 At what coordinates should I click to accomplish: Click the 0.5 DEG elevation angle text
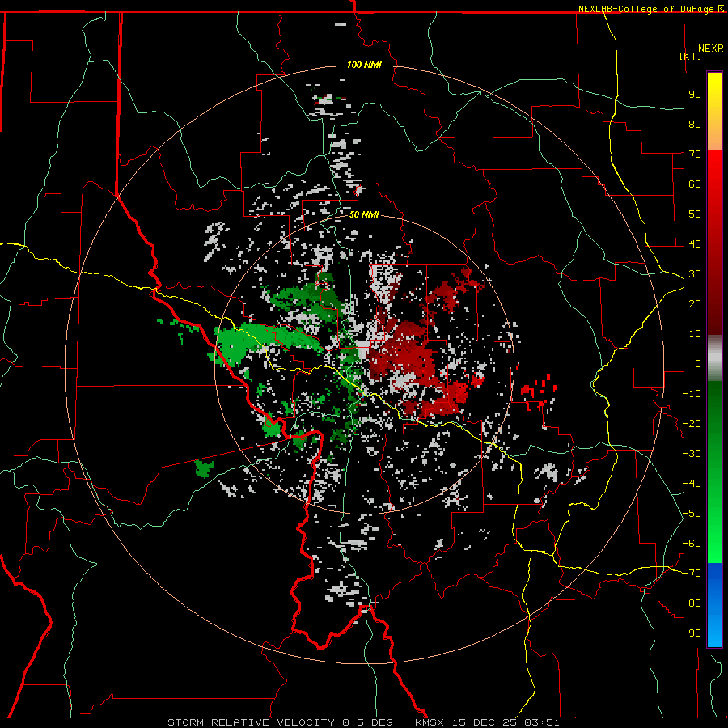click(x=367, y=722)
